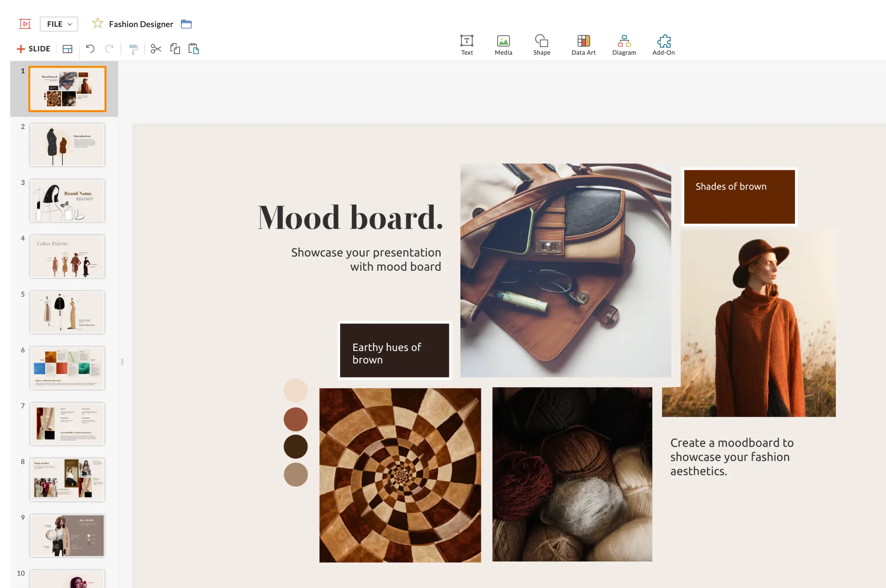Select slide 10 thumbnail

coord(67,579)
